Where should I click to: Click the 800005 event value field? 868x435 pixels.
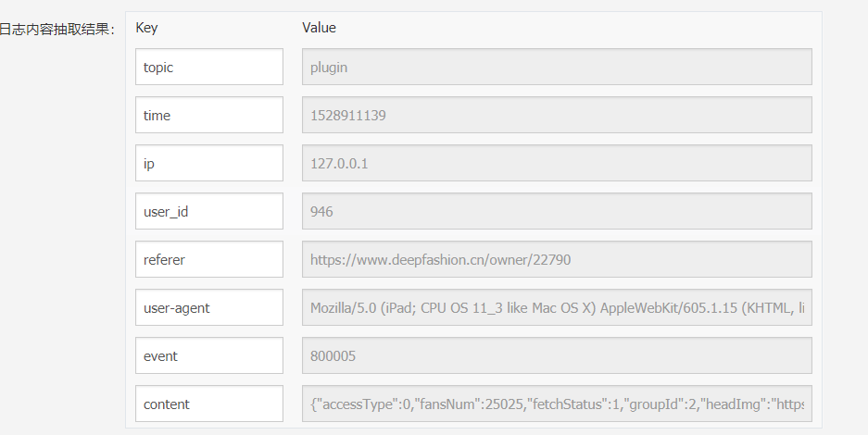[x=556, y=355]
